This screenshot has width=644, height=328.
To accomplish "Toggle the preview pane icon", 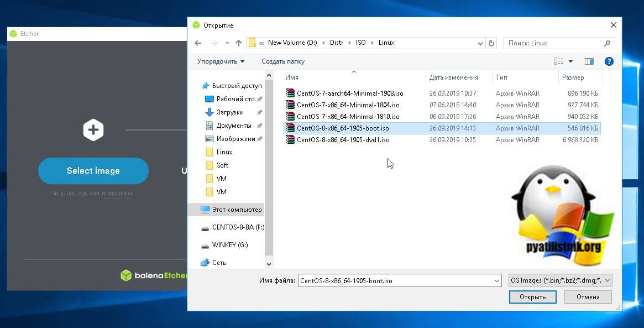I will pos(589,61).
